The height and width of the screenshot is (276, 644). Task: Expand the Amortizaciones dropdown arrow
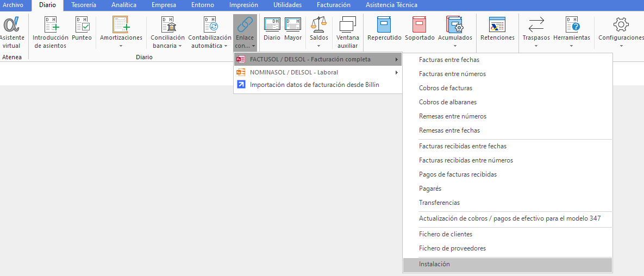coord(121,46)
